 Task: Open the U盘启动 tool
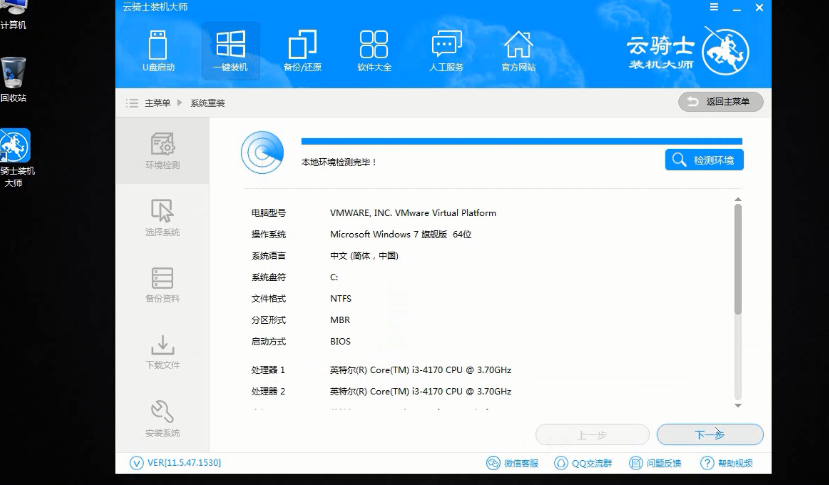(158, 51)
